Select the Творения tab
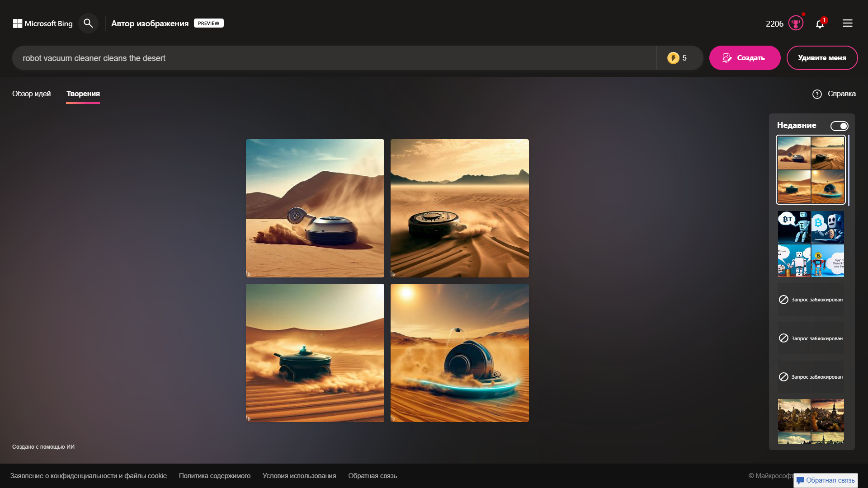868x488 pixels. [x=83, y=94]
